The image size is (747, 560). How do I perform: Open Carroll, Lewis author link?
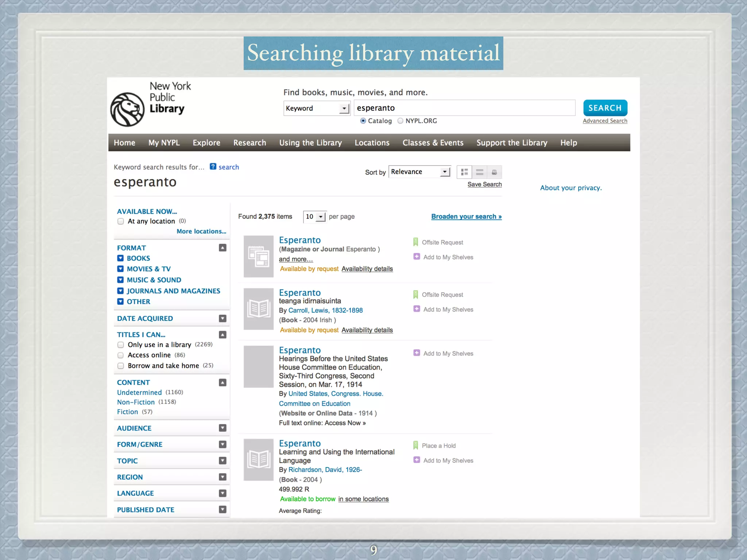(x=325, y=310)
